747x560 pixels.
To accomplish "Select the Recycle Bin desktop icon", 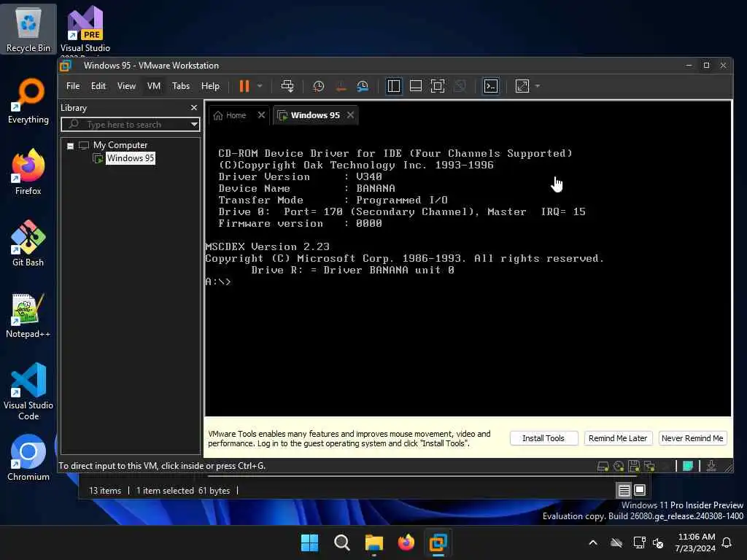I will coord(28,29).
